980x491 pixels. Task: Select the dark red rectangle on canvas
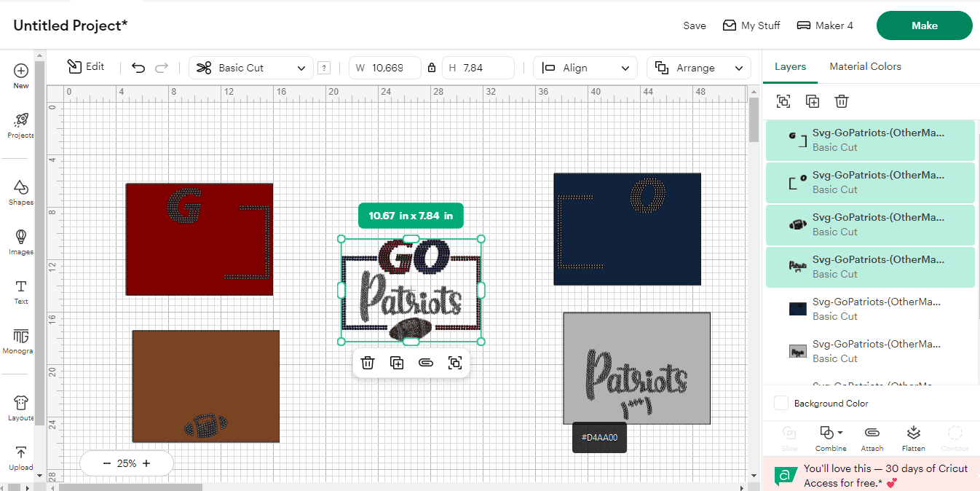click(x=199, y=239)
